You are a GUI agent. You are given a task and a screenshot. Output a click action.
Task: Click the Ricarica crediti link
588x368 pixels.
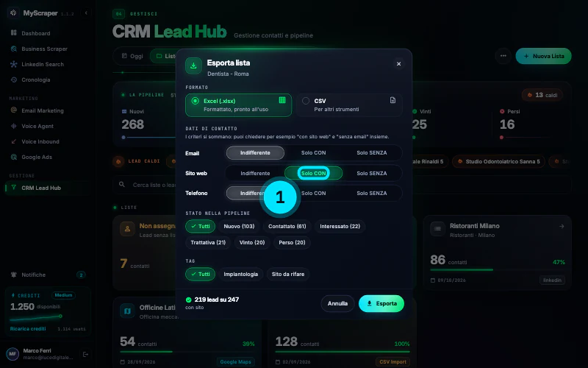click(28, 328)
